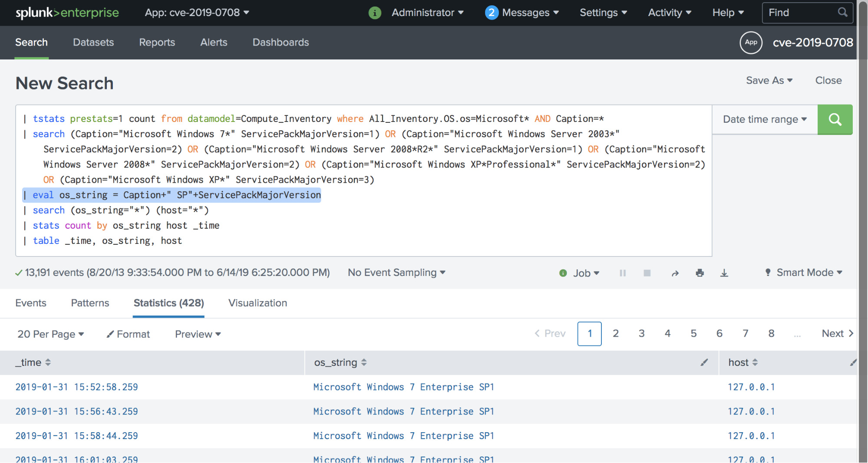
Task: Open the Help dropdown
Action: (728, 13)
